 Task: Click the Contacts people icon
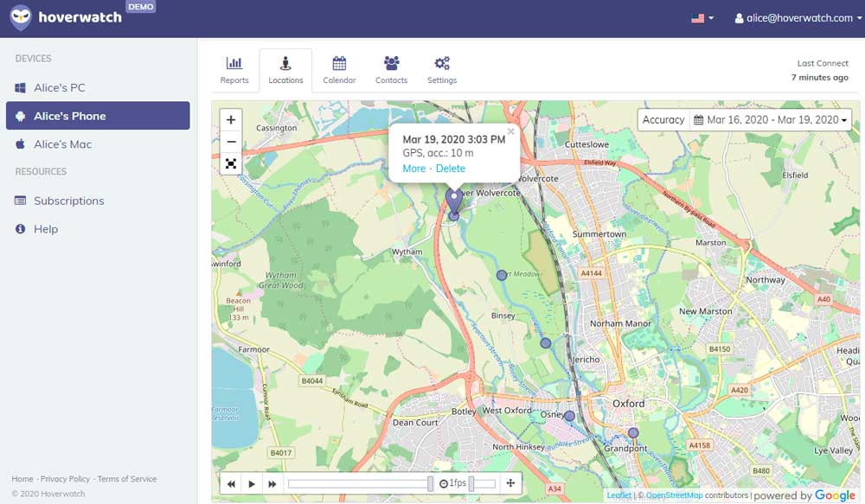click(392, 63)
